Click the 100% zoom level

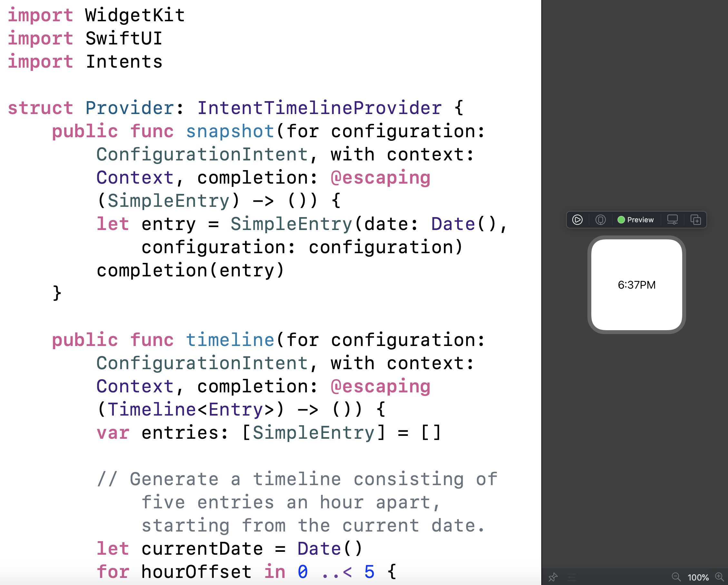[x=698, y=577]
